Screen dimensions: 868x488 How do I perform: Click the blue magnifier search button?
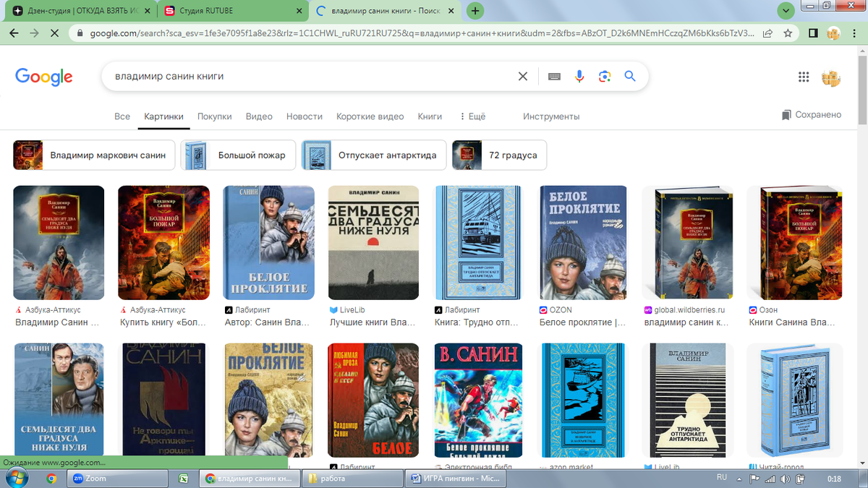pyautogui.click(x=630, y=76)
